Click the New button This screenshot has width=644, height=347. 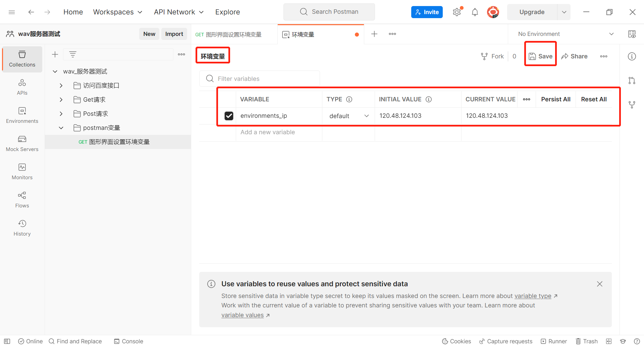coord(149,34)
